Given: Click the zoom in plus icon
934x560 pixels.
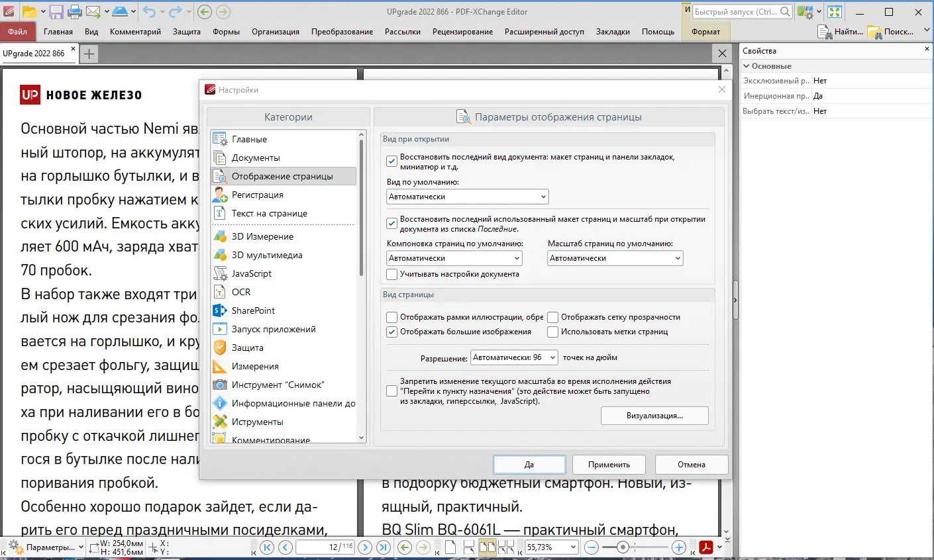Looking at the screenshot, I should (678, 547).
